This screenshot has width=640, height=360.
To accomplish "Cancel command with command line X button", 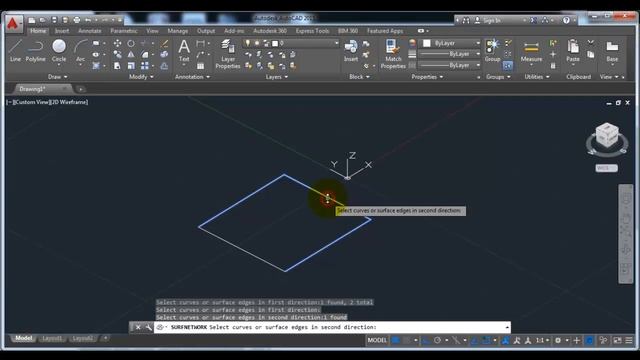I will pyautogui.click(x=138, y=327).
